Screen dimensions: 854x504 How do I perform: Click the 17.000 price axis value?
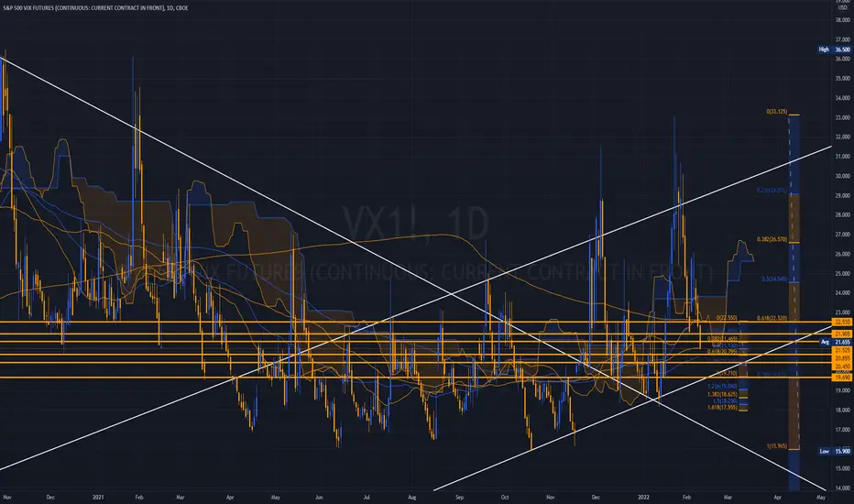coord(843,430)
